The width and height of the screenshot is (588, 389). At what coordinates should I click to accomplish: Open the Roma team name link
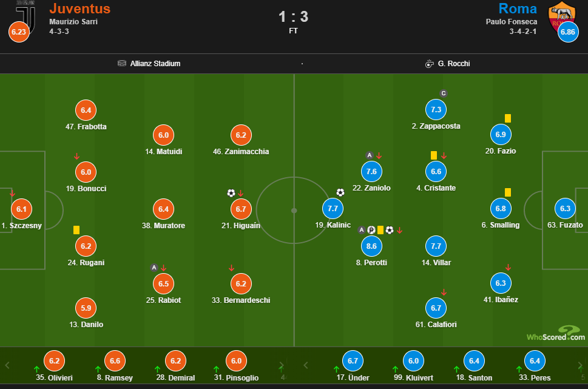(x=518, y=8)
